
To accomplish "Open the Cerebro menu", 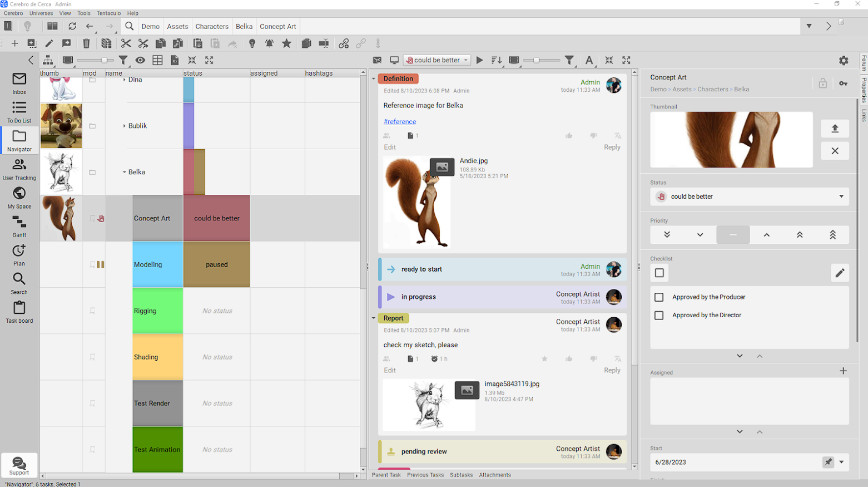I will tap(13, 13).
